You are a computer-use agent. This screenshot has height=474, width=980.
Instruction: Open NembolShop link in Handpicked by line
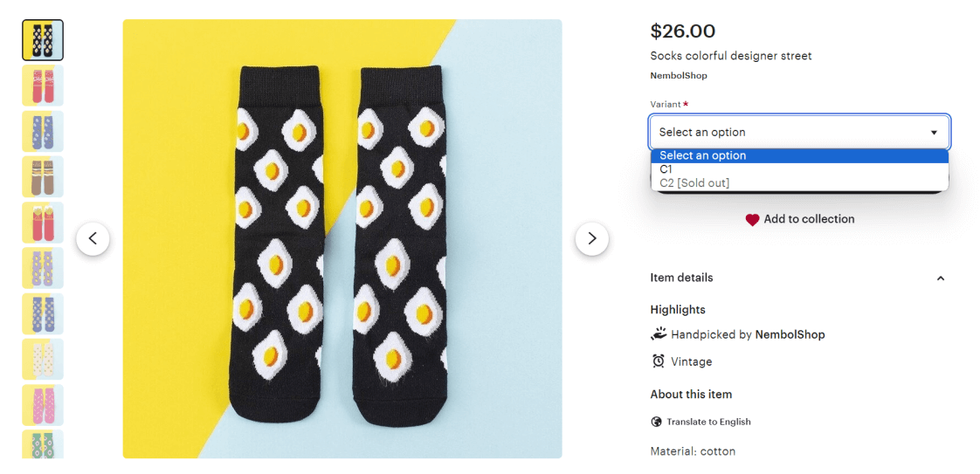click(x=790, y=334)
